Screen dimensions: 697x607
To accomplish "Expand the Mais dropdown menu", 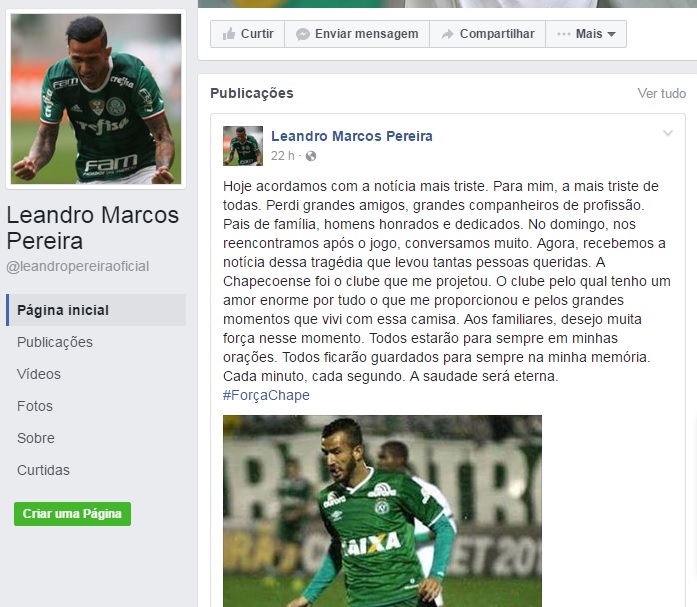I will tap(586, 34).
